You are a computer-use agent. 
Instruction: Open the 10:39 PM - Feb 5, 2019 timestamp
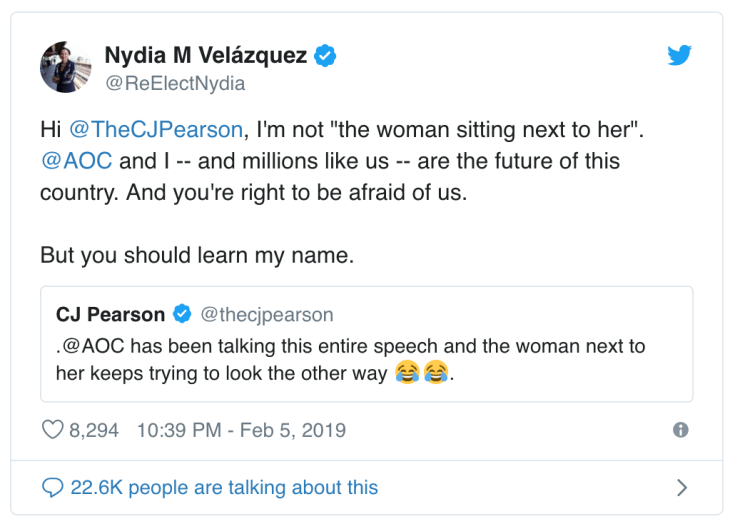(x=241, y=430)
